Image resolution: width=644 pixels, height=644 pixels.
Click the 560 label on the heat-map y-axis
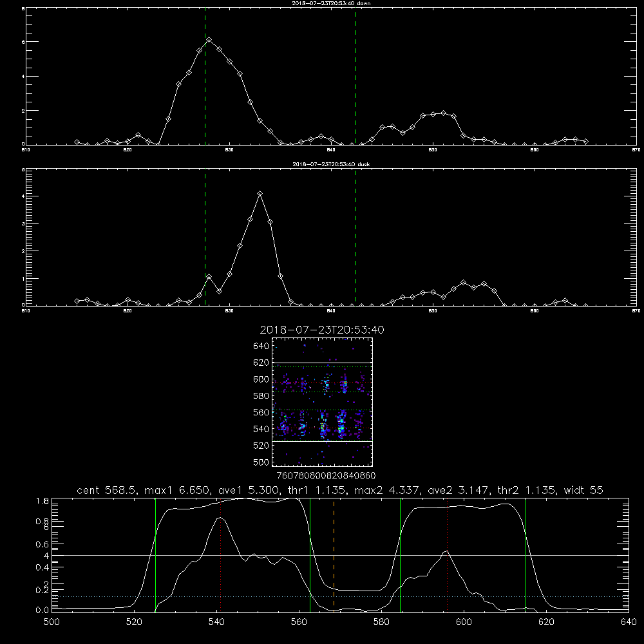261,412
